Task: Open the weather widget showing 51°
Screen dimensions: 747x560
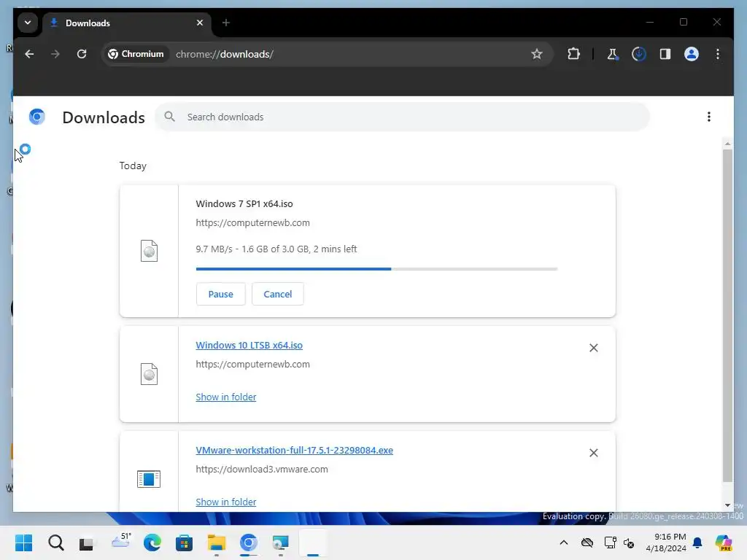Action: click(x=121, y=540)
